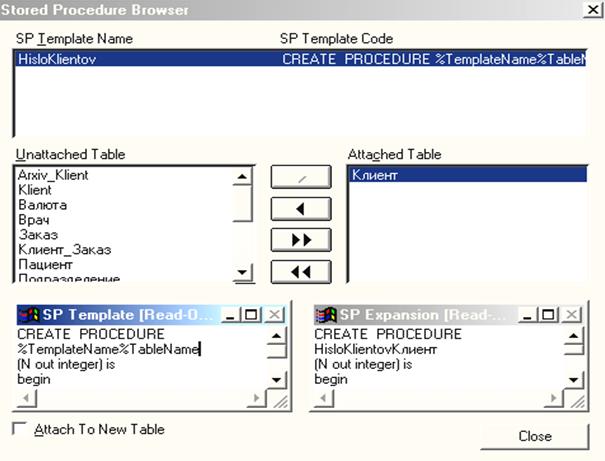Click the Unattached Table scroll-up arrow
The width and height of the screenshot is (605, 461).
241,176
